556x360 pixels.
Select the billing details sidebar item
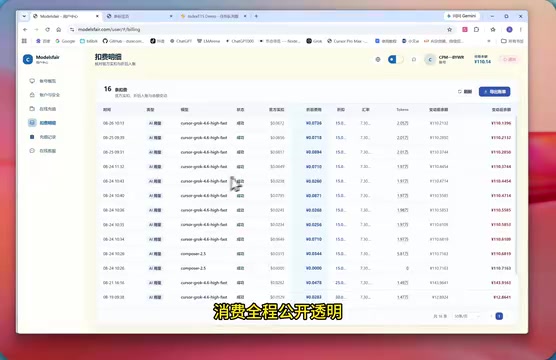click(43, 123)
